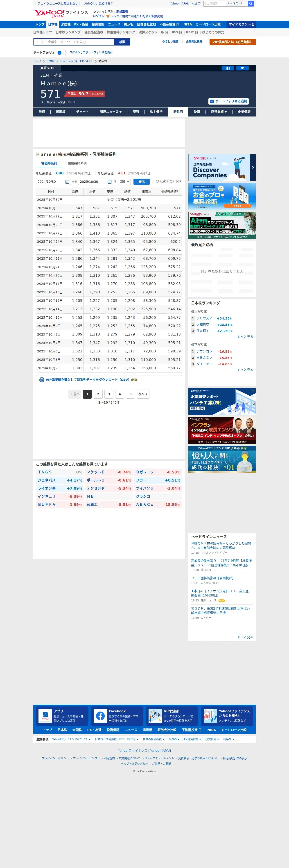
Task: Go to page 2 of results
Action: 98,394
